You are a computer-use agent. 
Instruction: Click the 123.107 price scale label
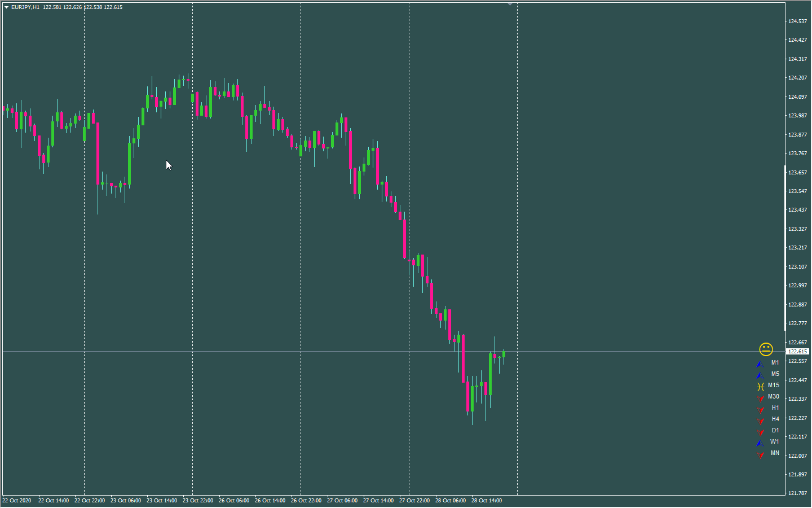[x=797, y=267]
